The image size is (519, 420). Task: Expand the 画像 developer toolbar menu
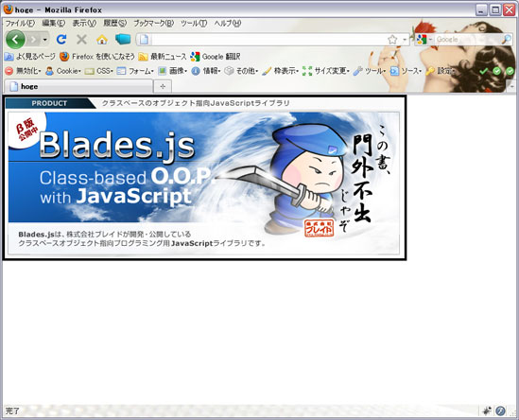tap(172, 71)
